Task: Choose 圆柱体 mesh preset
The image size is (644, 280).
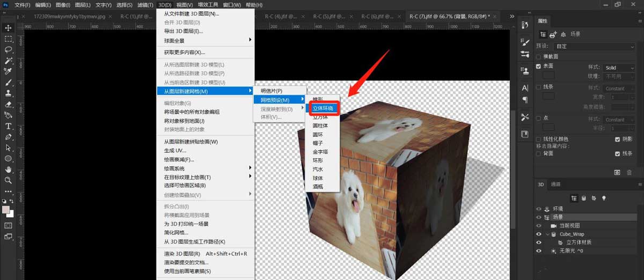Action: (x=320, y=126)
